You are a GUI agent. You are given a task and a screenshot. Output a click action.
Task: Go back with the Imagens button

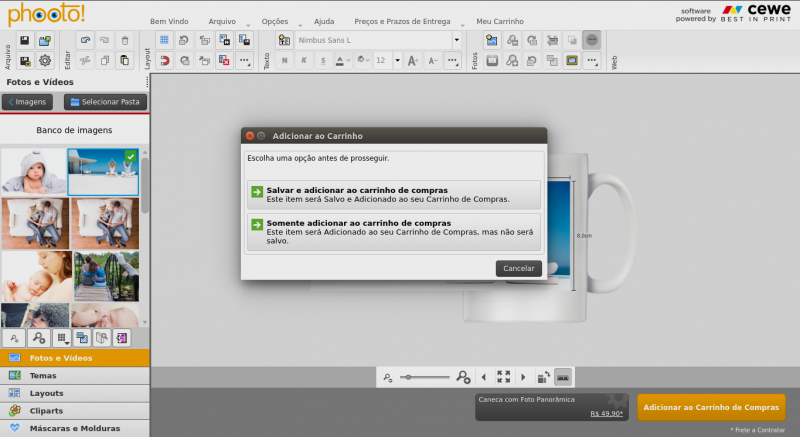[27, 102]
